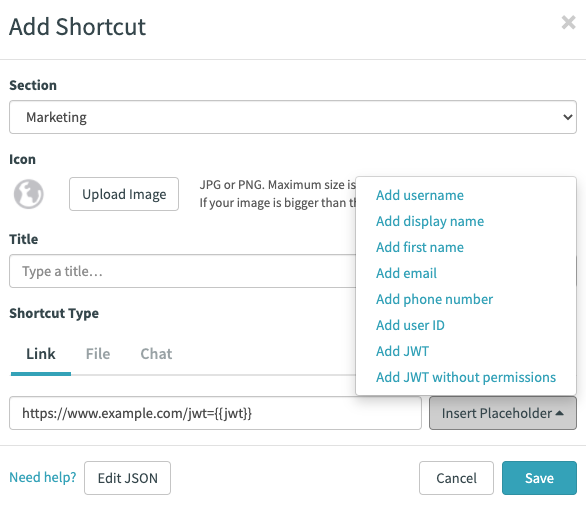Select Add JWT from the menu
586x506 pixels.
[x=402, y=351]
